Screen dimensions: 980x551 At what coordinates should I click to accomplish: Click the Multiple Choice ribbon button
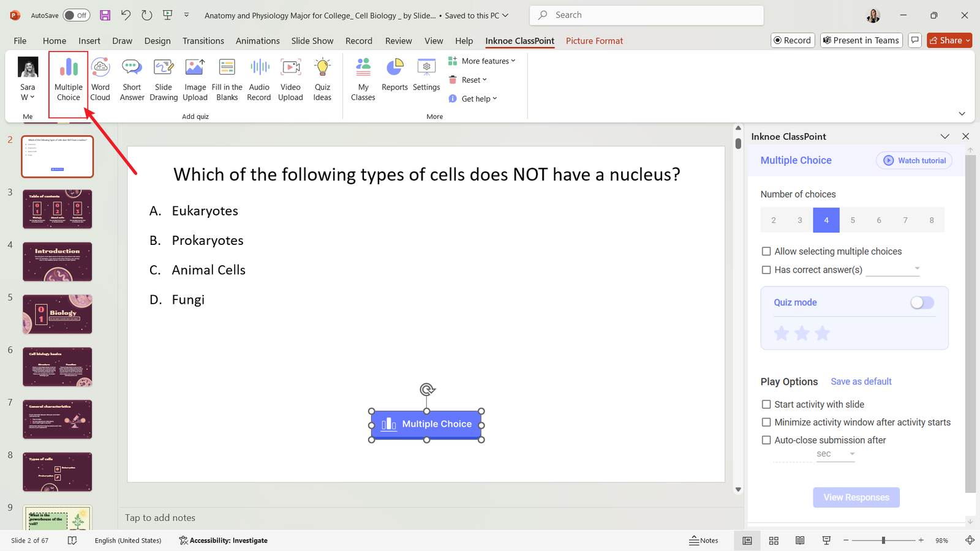(69, 80)
